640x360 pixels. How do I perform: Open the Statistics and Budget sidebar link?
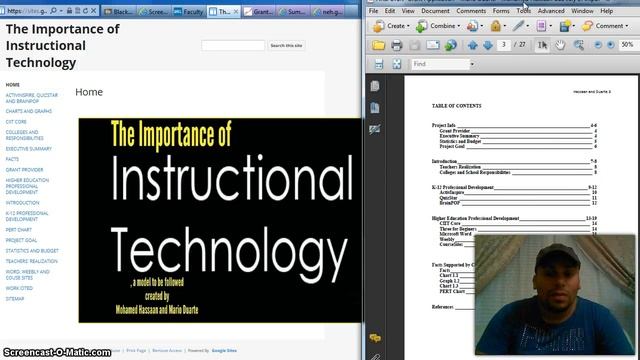tap(32, 251)
